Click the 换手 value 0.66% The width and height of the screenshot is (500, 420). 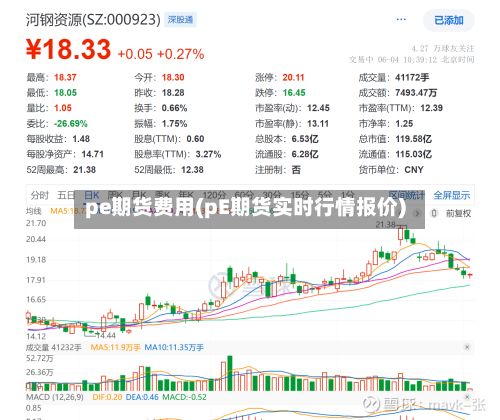click(174, 108)
